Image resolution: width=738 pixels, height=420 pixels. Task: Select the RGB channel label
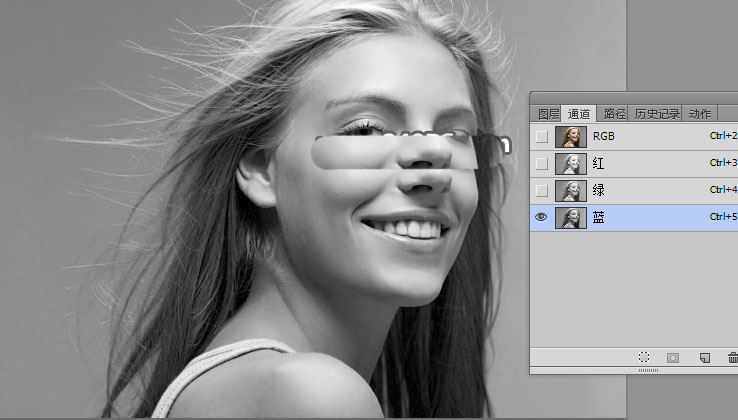(x=603, y=136)
